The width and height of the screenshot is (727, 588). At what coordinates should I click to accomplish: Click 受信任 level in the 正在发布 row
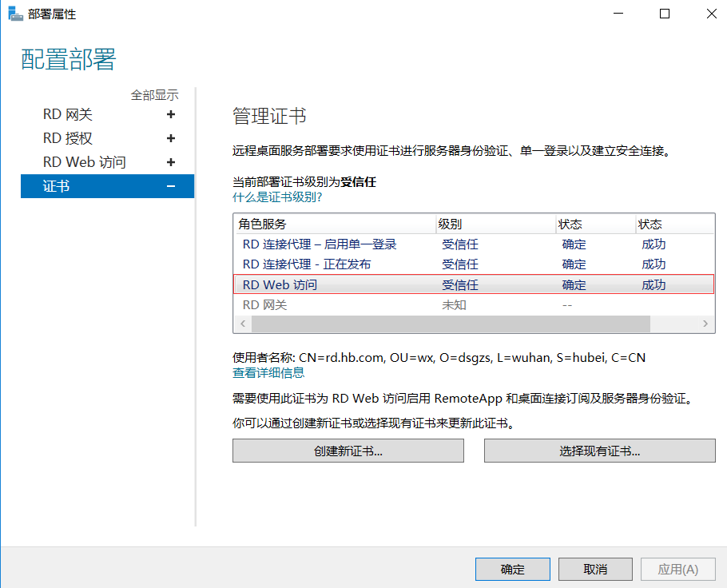tap(460, 264)
